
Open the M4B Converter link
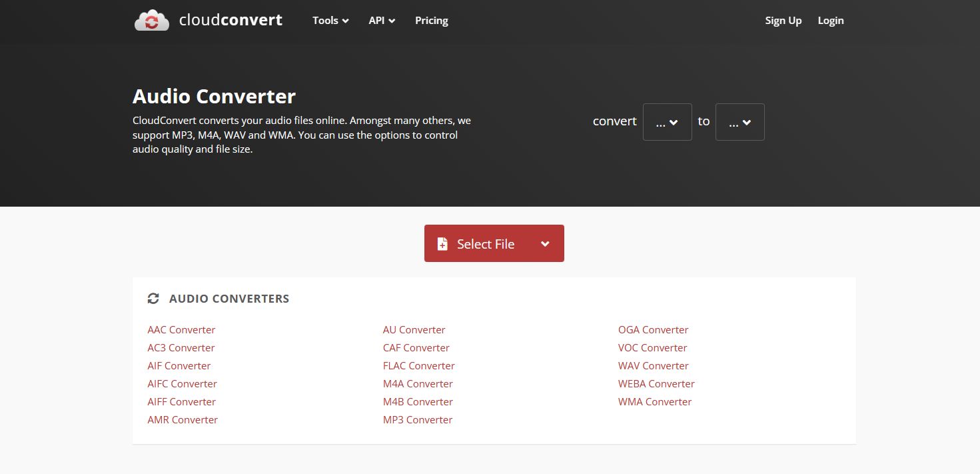coord(418,402)
